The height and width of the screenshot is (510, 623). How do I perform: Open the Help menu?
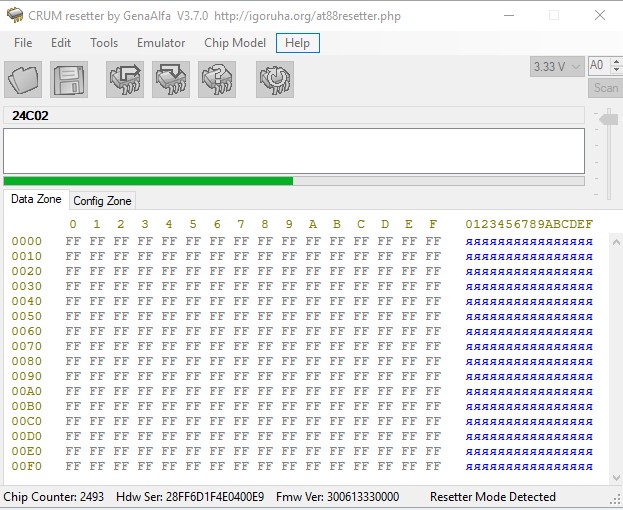(x=297, y=43)
